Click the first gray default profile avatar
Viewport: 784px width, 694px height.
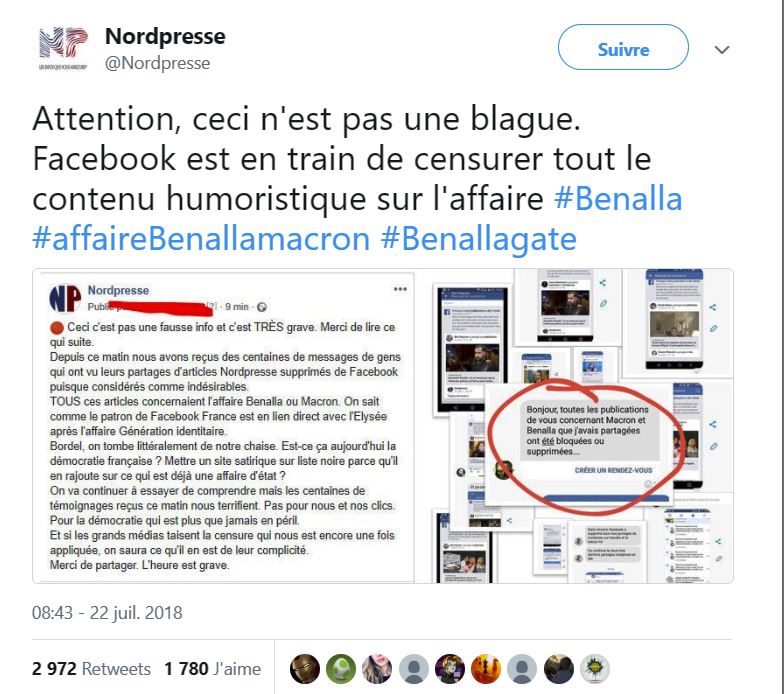click(x=414, y=668)
